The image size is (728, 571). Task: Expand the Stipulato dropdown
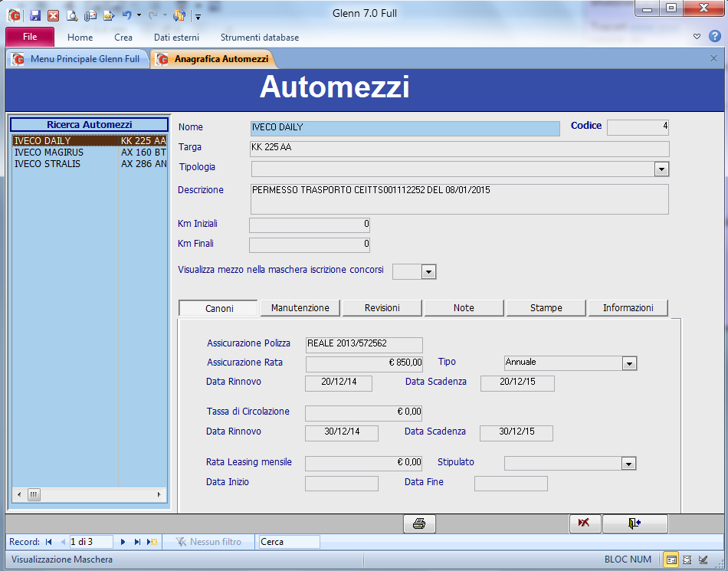click(628, 464)
